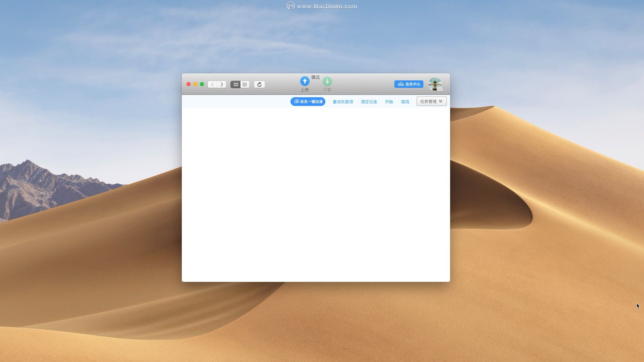Viewport: 644px width, 362px height.
Task: Open the 会员中心 member center button
Action: click(409, 84)
